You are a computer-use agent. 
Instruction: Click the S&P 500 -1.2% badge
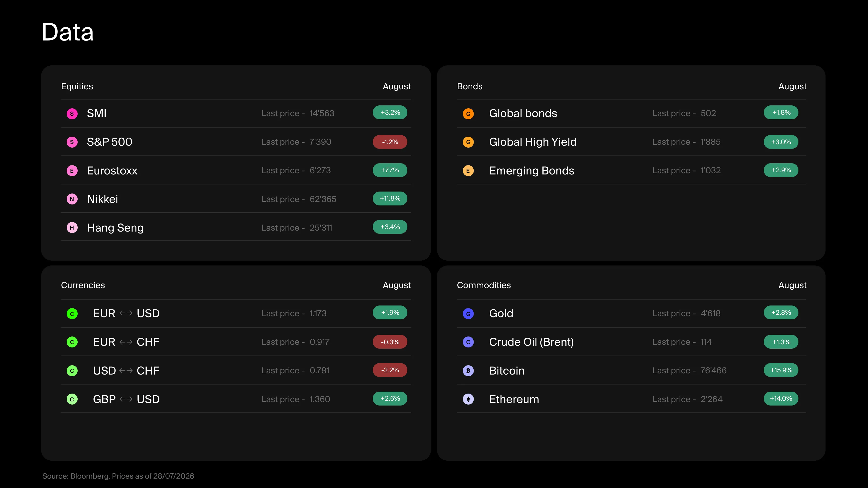(390, 142)
